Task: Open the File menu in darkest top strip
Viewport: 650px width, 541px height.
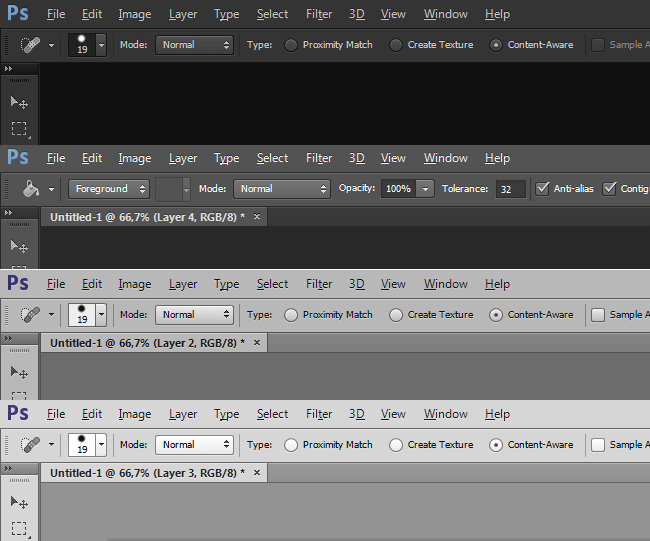Action: tap(56, 14)
